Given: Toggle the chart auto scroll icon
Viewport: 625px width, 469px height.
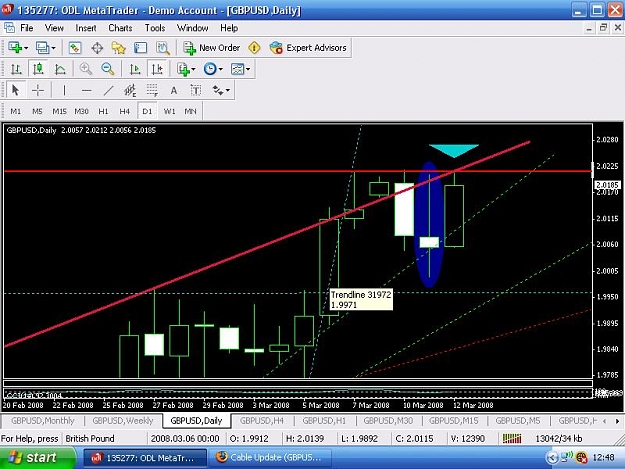Looking at the screenshot, I should [135, 69].
